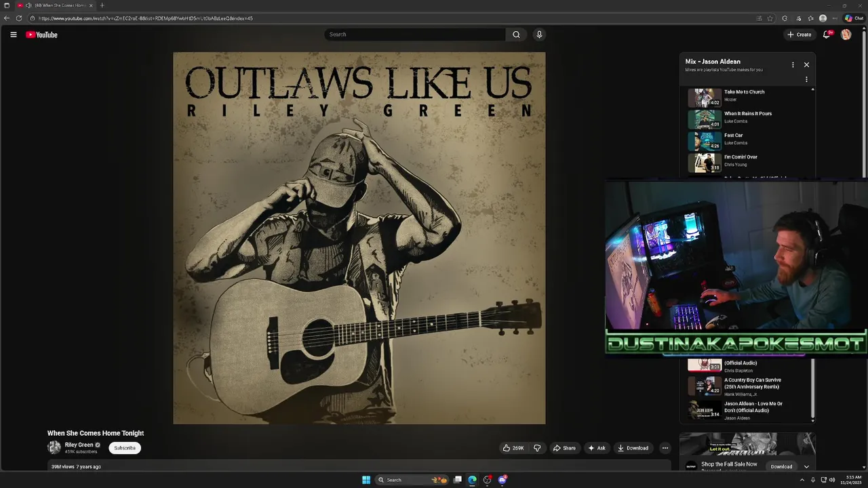This screenshot has height=488, width=868.
Task: Add page to favorites with star icon
Action: pos(770,18)
